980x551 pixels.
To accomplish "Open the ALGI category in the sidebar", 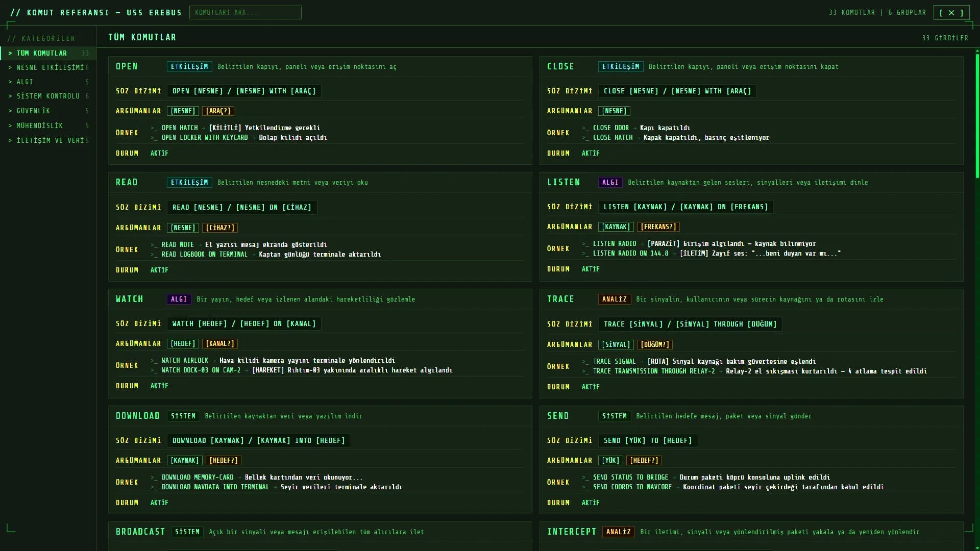I will tap(48, 82).
